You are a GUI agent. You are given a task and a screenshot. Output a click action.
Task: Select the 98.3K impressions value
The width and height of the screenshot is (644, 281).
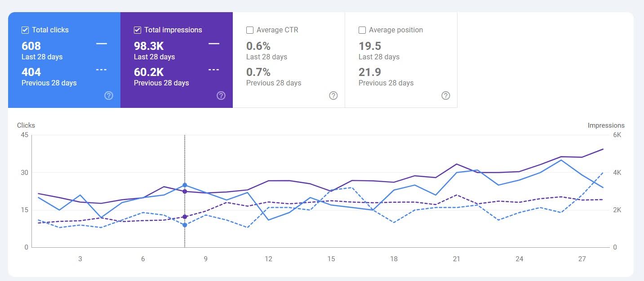[149, 46]
